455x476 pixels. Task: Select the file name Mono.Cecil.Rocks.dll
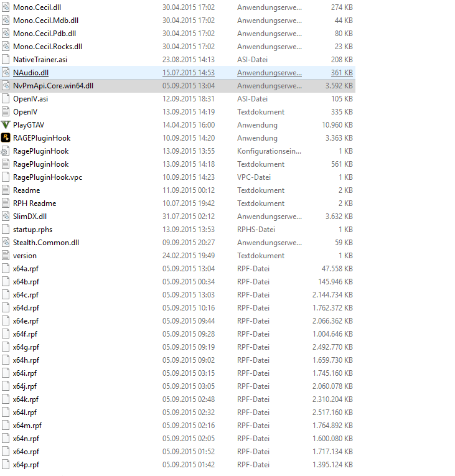coord(47,47)
